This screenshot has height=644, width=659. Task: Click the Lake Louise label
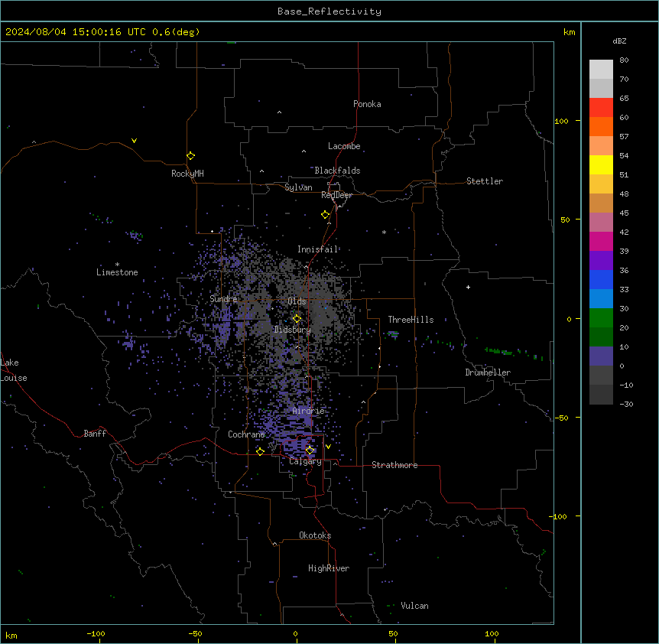(x=14, y=370)
